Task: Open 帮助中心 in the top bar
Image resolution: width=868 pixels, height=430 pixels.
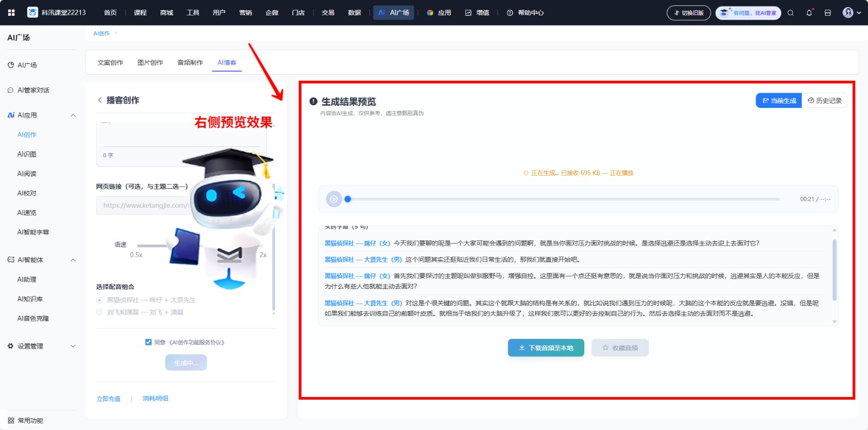Action: [525, 12]
